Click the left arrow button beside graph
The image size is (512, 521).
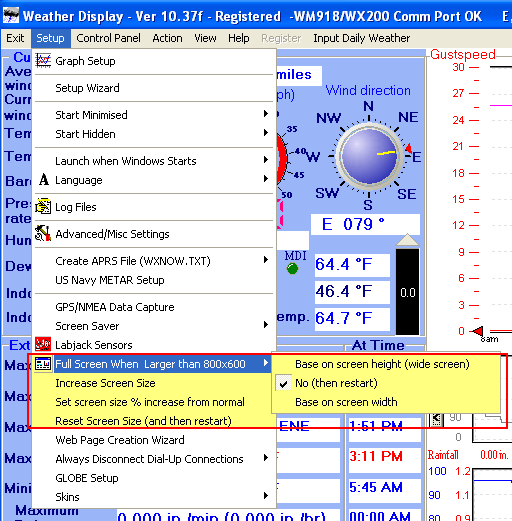point(436,420)
